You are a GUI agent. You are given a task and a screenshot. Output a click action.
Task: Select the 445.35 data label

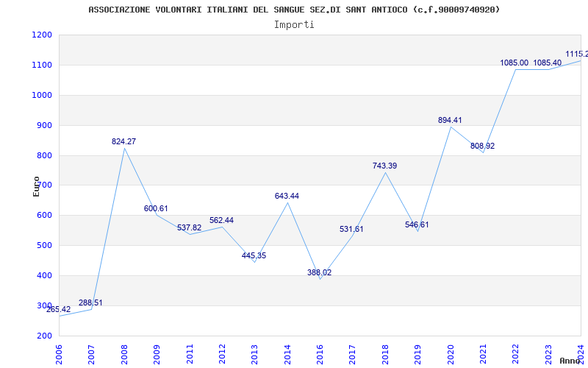[254, 255]
